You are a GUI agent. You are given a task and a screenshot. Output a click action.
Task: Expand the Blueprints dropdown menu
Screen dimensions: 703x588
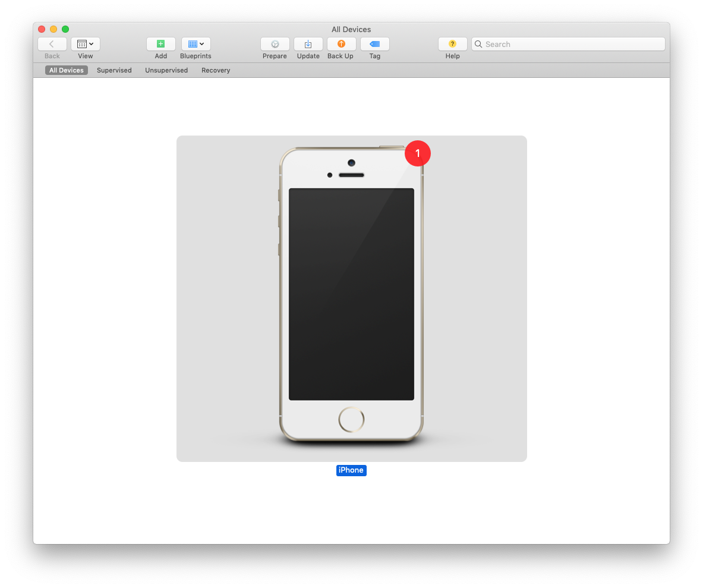196,44
